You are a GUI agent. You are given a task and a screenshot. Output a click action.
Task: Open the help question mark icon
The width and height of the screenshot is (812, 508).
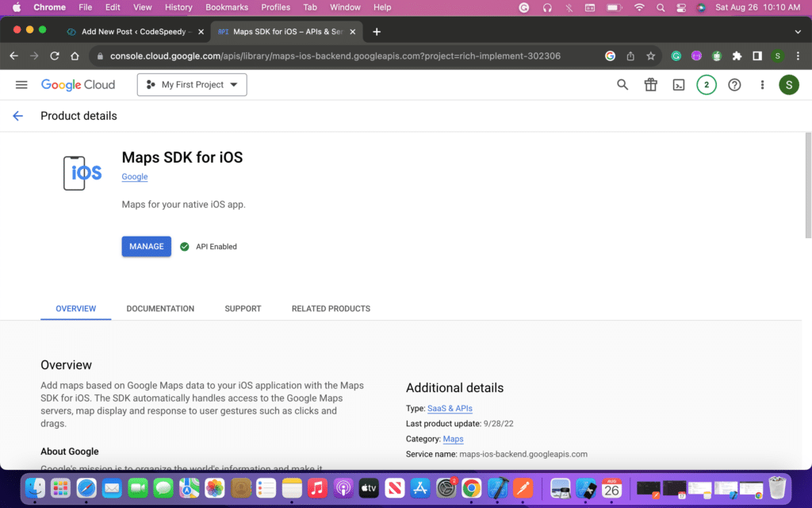(734, 85)
